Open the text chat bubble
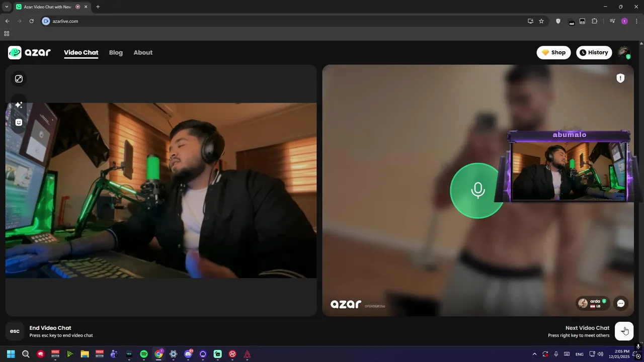644x362 pixels. pos(621,303)
